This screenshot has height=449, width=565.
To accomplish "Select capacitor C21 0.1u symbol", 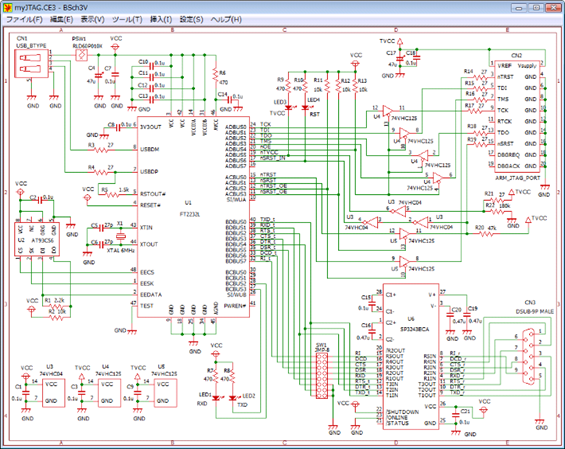I will [455, 415].
